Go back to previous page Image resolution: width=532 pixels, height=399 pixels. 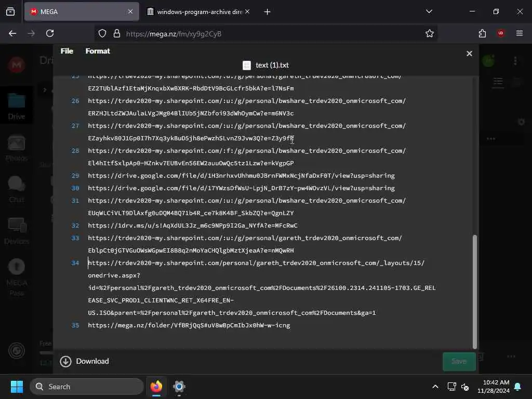click(12, 33)
